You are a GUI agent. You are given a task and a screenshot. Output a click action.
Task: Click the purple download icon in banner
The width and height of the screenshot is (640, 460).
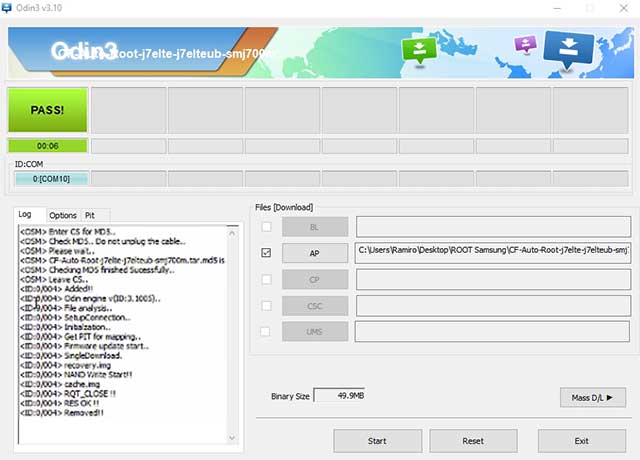coord(526,44)
